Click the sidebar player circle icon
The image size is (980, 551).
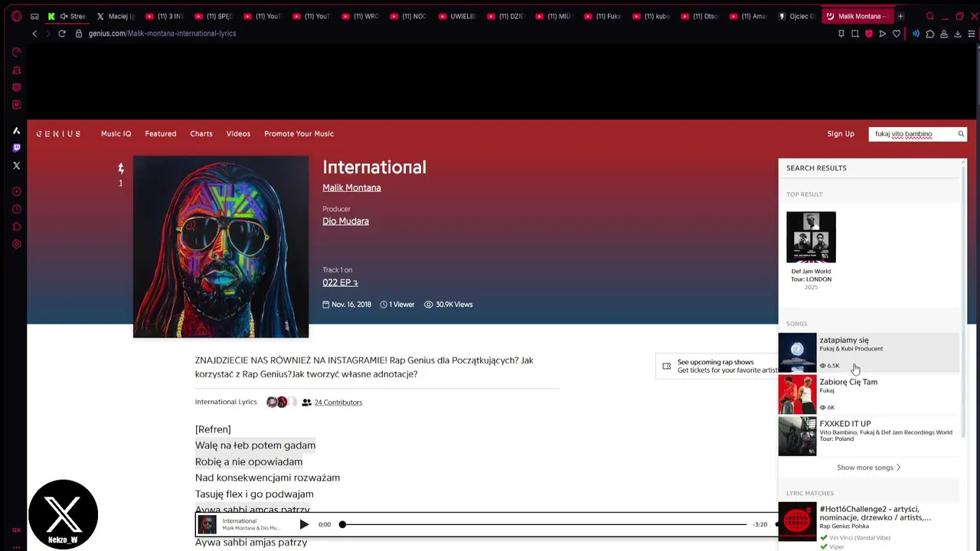coord(16,191)
